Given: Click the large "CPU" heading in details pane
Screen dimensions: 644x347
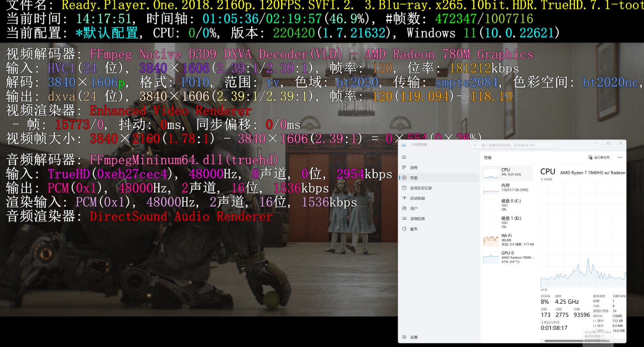Looking at the screenshot, I should (548, 172).
